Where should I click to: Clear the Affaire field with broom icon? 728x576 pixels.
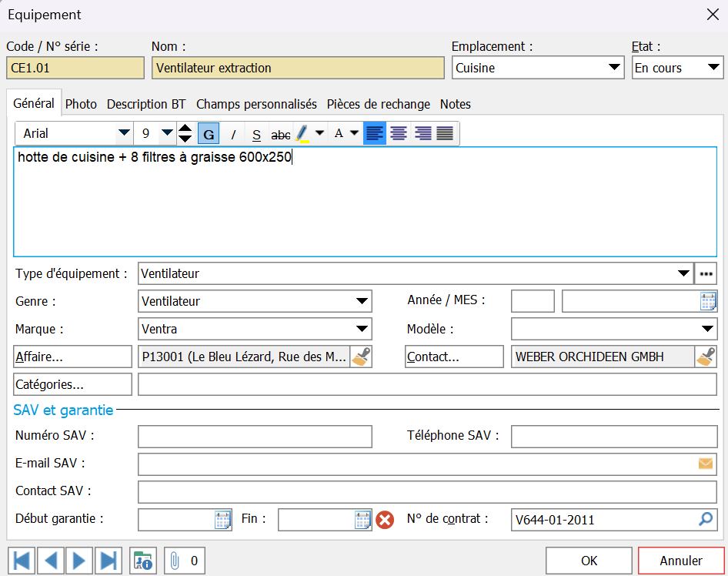pyautogui.click(x=361, y=357)
